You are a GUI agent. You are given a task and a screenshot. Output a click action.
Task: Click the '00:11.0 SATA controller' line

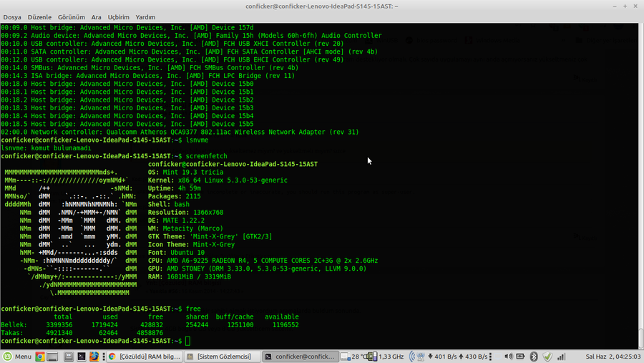pyautogui.click(x=190, y=52)
